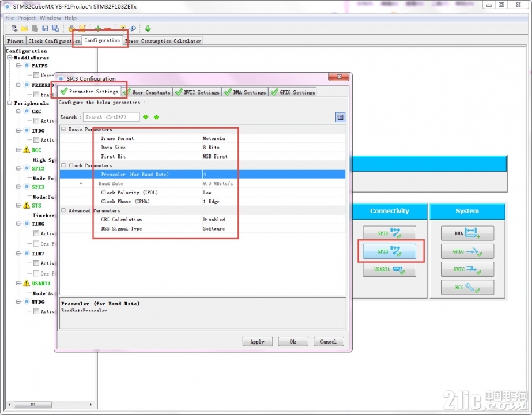Click the DMA Settings tab
This screenshot has width=532, height=415.
[245, 92]
